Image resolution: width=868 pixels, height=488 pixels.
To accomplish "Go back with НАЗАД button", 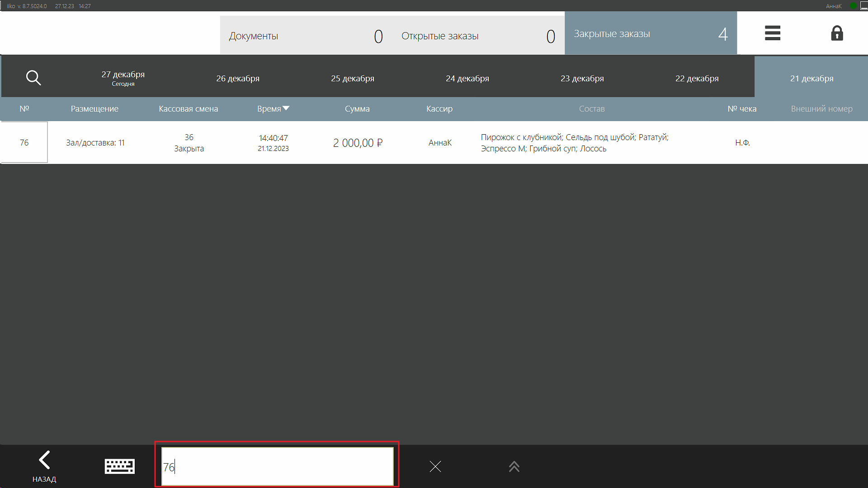I will [x=44, y=466].
